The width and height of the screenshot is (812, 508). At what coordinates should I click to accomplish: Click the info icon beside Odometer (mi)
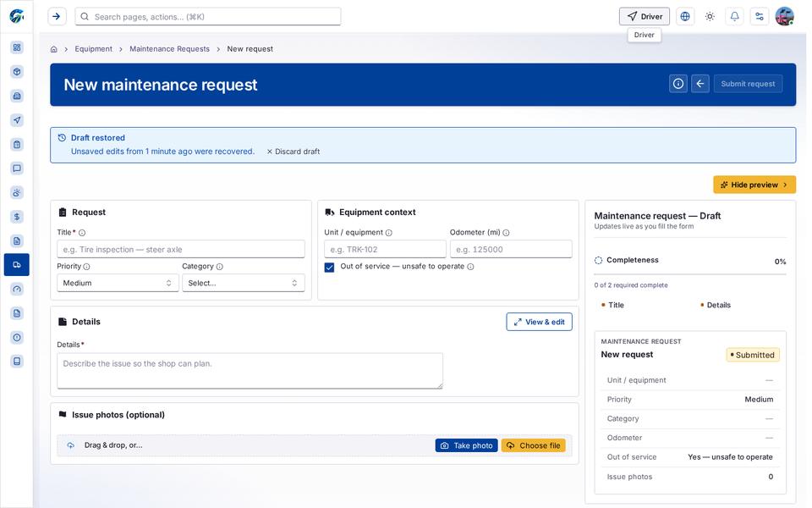tap(506, 233)
